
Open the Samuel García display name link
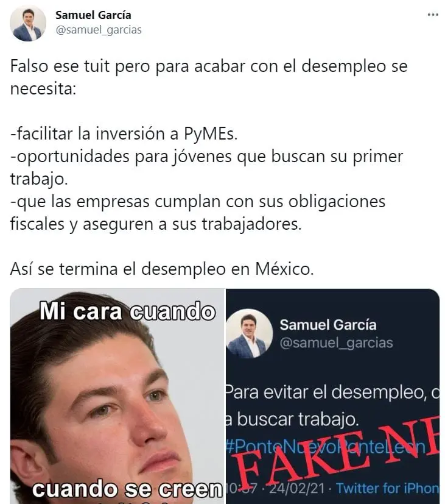(93, 15)
